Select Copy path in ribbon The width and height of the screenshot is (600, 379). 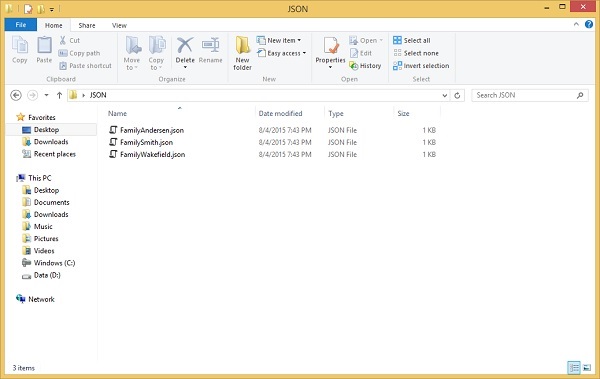tap(80, 53)
